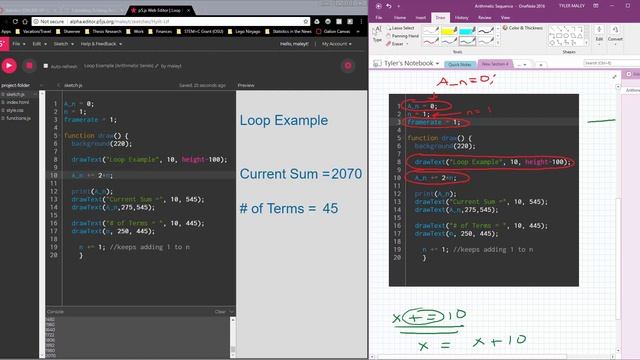Stop the running p5.js sketch
640x360 pixels.
tap(29, 66)
